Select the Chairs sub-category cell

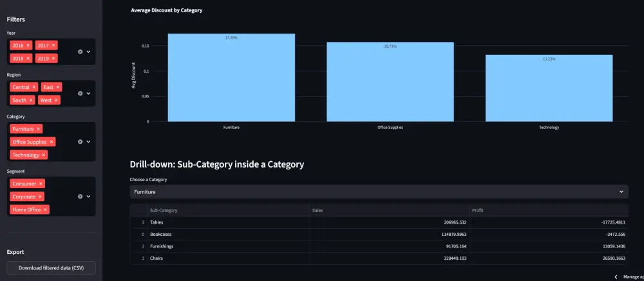229,258
